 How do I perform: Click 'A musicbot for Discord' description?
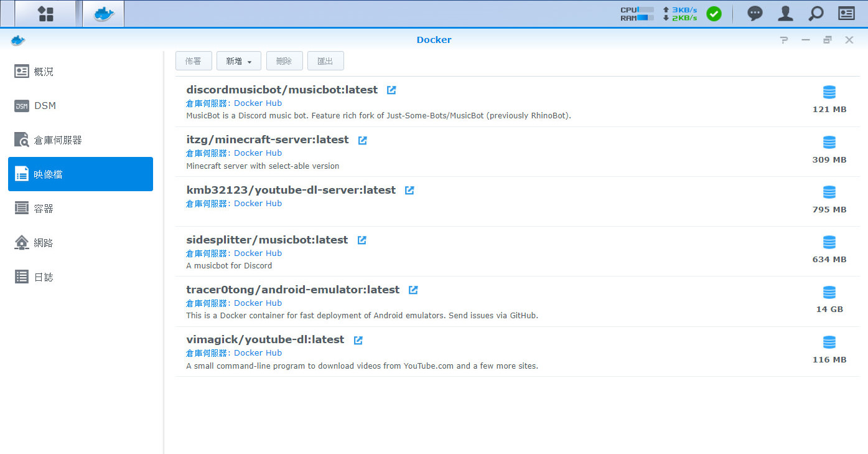pyautogui.click(x=229, y=266)
